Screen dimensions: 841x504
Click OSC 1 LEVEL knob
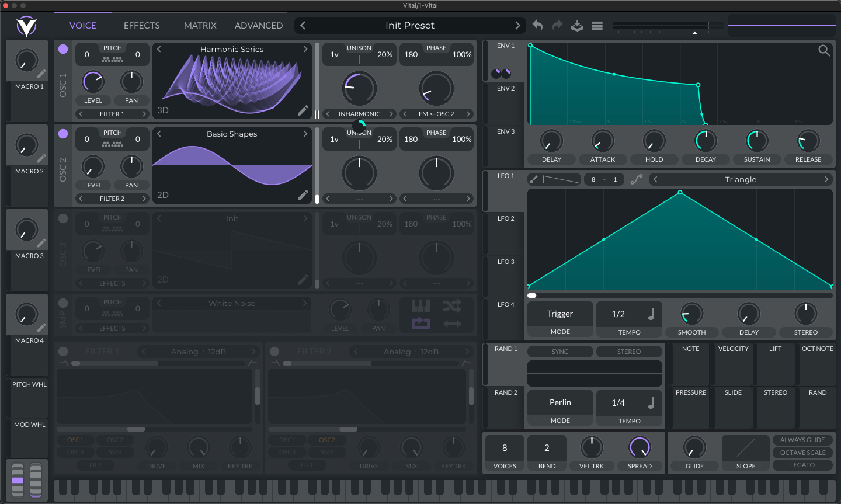point(93,82)
